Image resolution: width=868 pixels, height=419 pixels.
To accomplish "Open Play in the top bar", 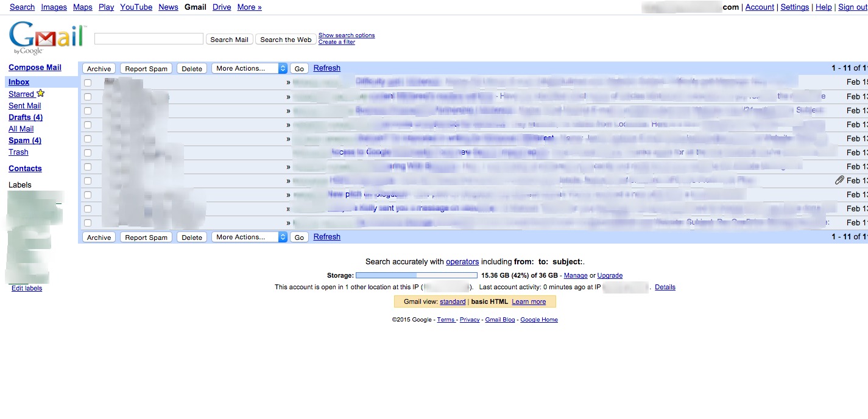I will click(106, 7).
